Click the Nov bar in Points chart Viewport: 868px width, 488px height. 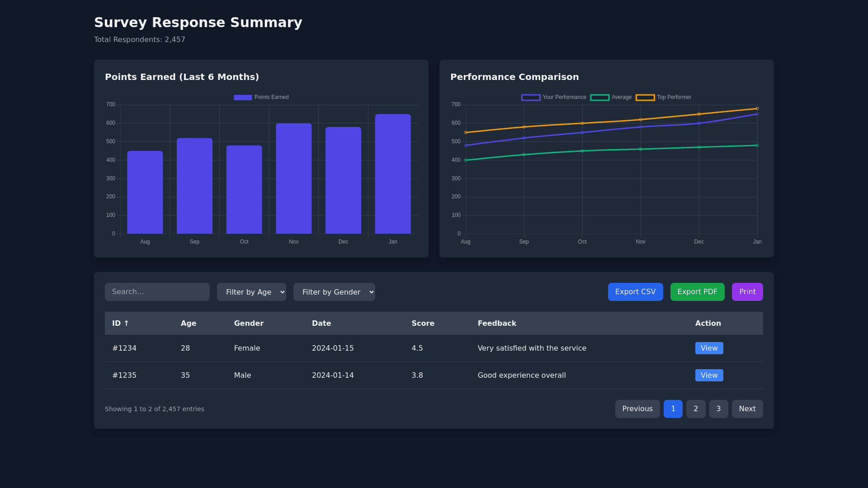(x=293, y=178)
